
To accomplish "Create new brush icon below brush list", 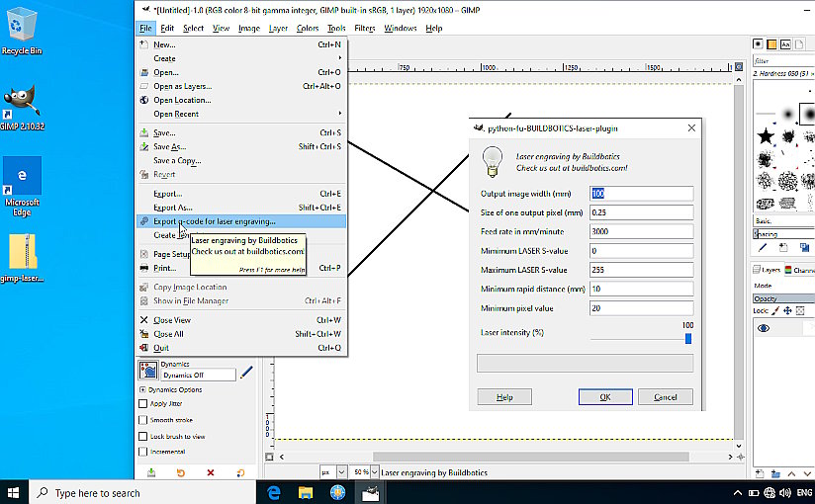I will 783,247.
